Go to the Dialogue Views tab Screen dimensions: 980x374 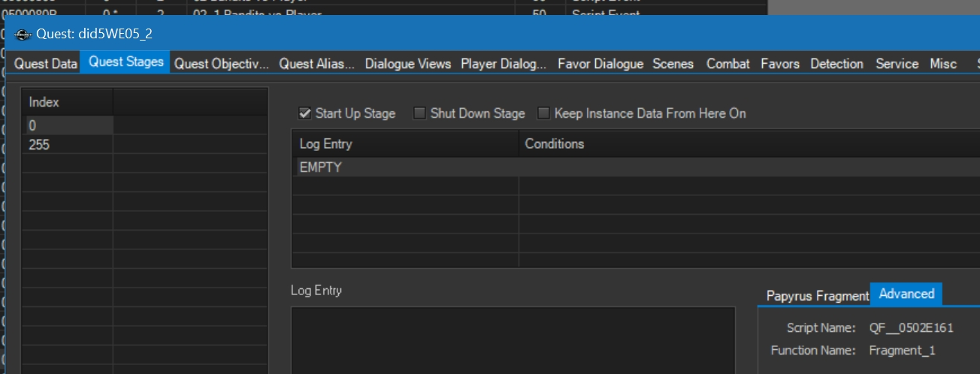point(408,64)
